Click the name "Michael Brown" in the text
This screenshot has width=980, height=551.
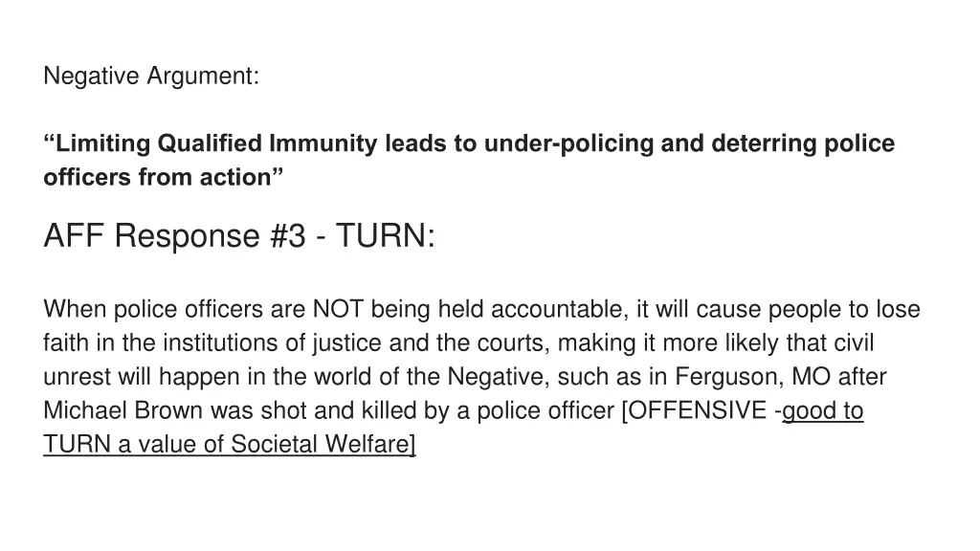[x=123, y=411]
